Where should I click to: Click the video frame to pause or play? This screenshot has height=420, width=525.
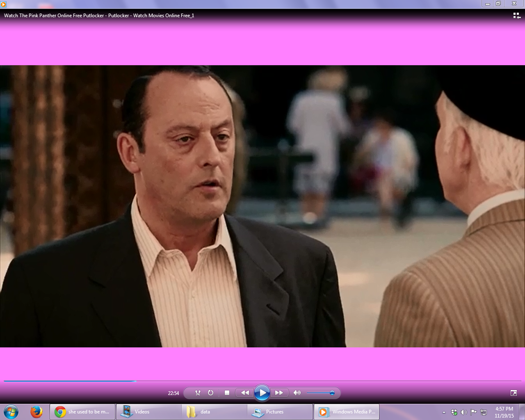[262, 206]
